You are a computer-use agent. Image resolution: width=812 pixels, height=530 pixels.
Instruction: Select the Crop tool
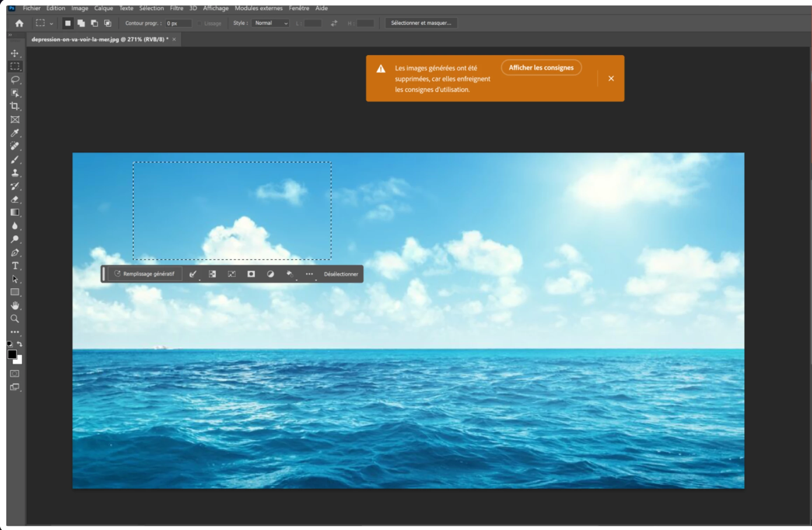coord(15,106)
